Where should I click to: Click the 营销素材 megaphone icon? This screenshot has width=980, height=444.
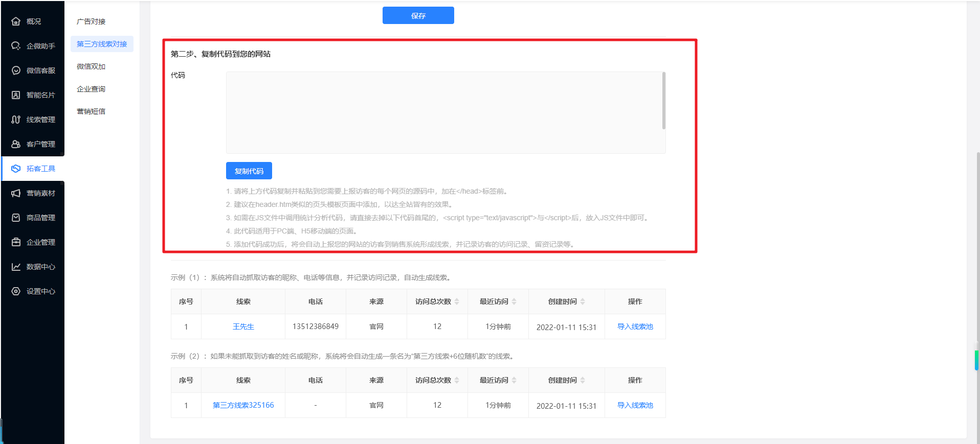[16, 193]
